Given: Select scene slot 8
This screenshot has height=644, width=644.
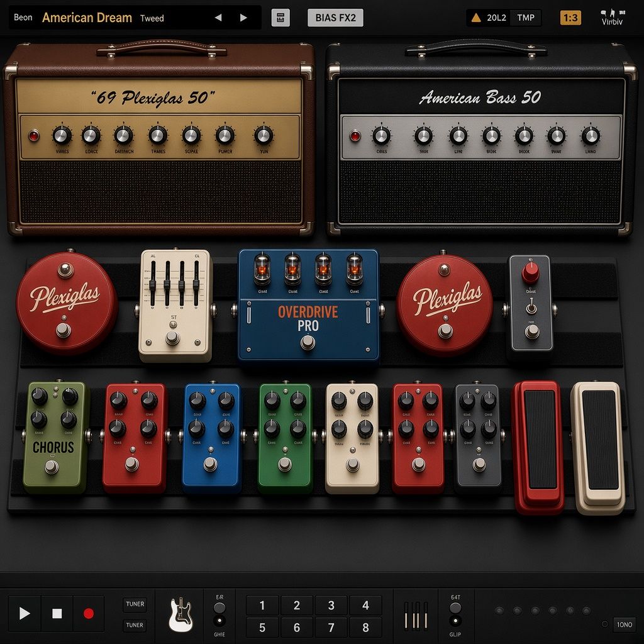Looking at the screenshot, I should (365, 627).
